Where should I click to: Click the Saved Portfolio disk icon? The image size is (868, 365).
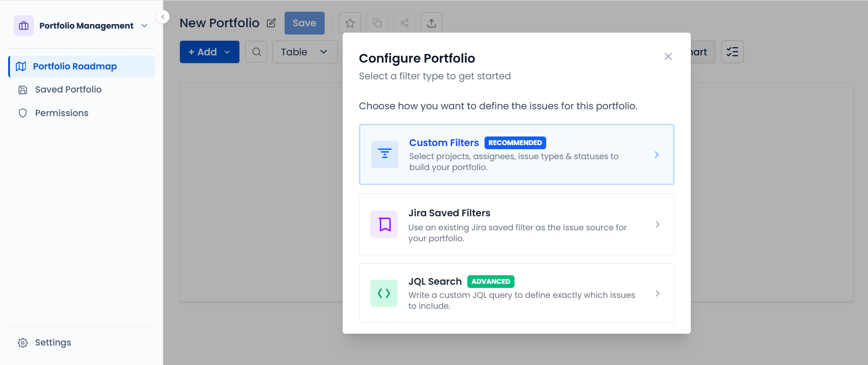[x=23, y=90]
